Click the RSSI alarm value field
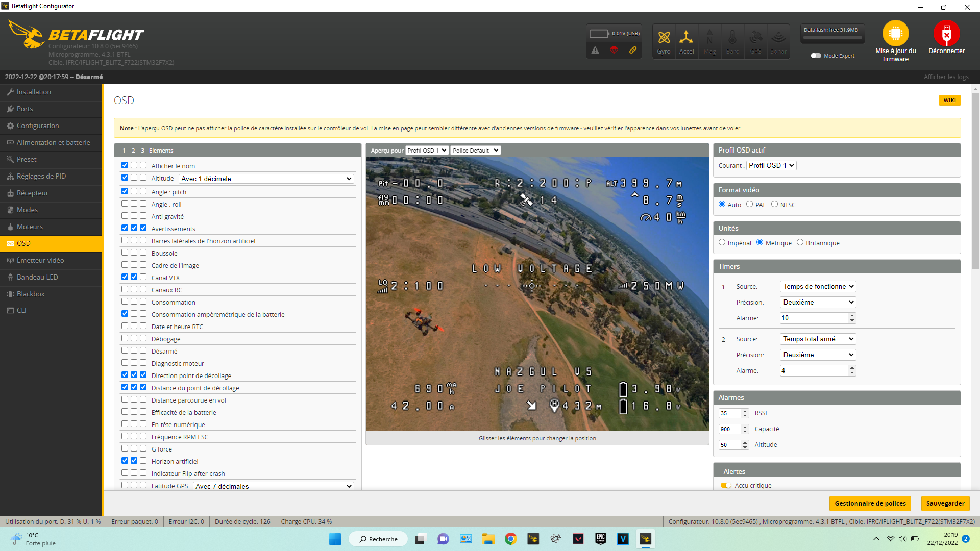The image size is (980, 551). (x=730, y=413)
